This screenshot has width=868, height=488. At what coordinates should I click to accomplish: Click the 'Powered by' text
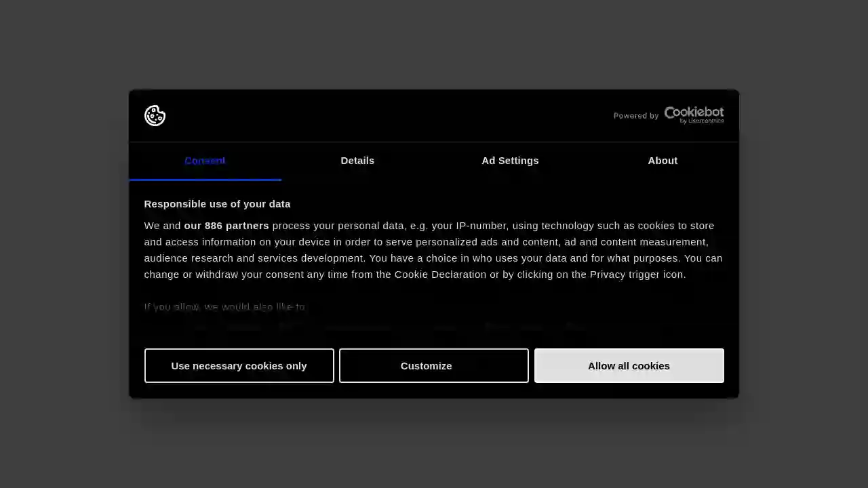tap(636, 116)
